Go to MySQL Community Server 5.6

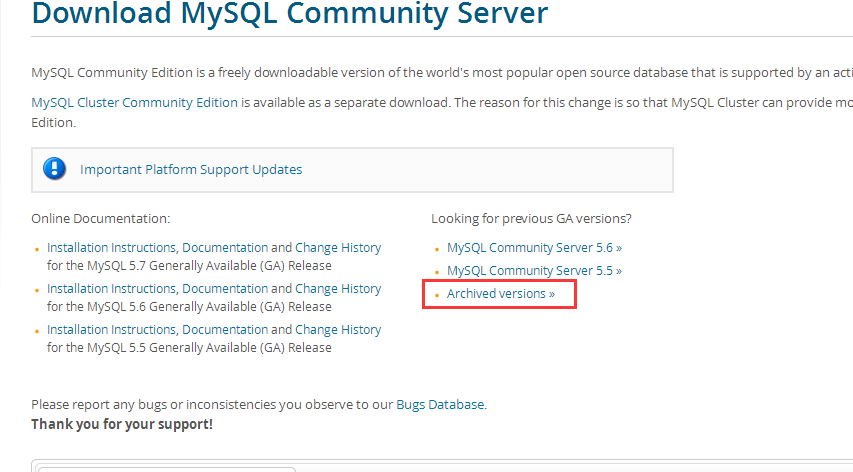tap(534, 248)
